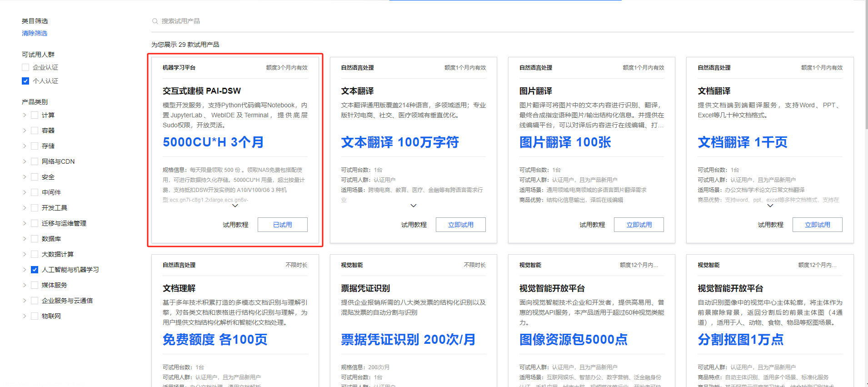This screenshot has width=868, height=387.
Task: Click the 票据凭证识别 card title
Action: point(366,288)
